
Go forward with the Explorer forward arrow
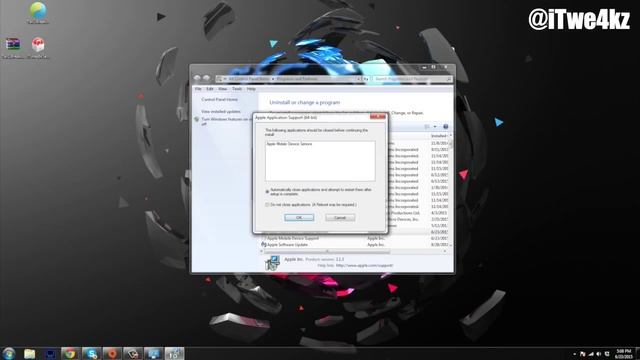click(x=207, y=78)
